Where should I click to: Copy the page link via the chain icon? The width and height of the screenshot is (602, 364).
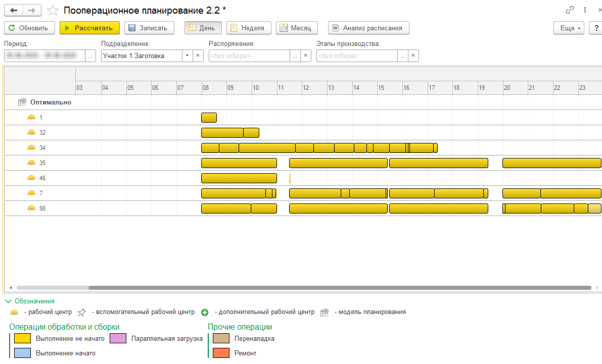point(570,10)
